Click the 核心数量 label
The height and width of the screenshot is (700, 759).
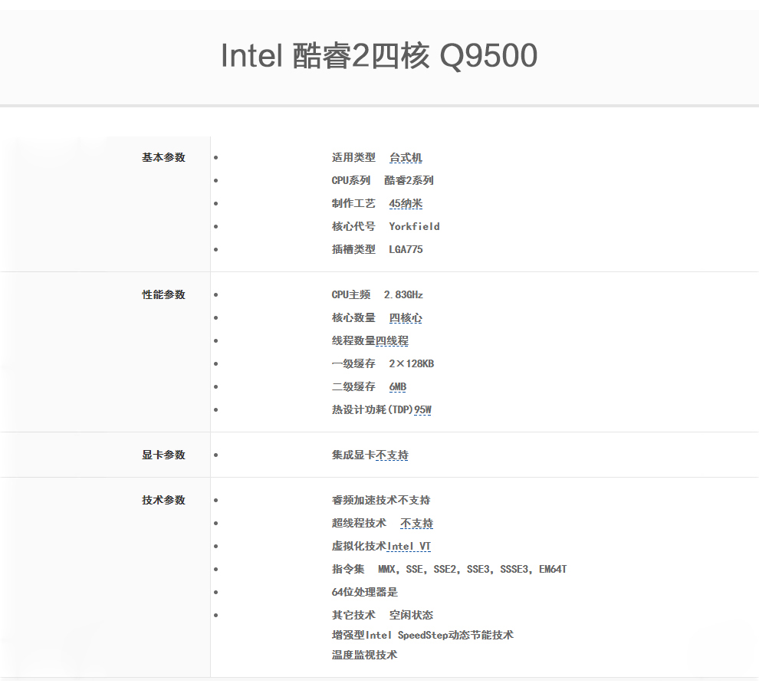(x=353, y=318)
